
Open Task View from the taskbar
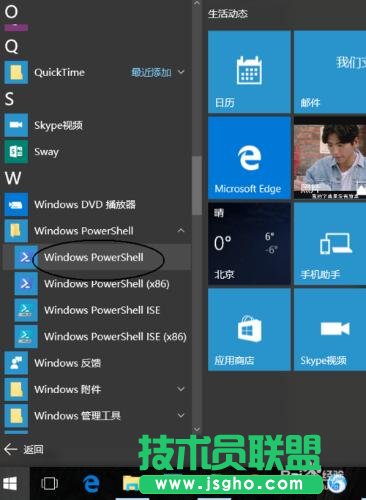coord(49,483)
